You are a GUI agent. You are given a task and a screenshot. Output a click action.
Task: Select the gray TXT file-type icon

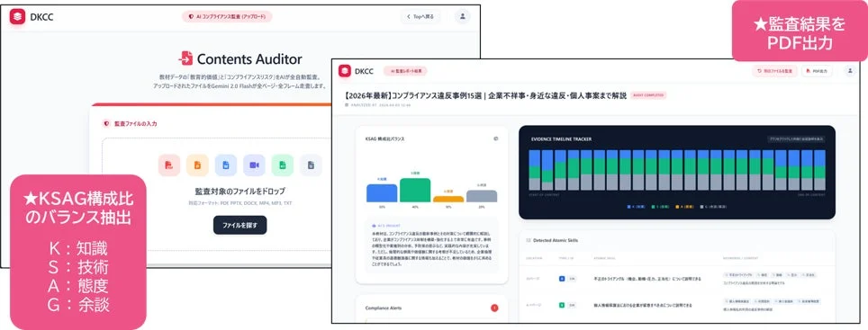pyautogui.click(x=311, y=165)
